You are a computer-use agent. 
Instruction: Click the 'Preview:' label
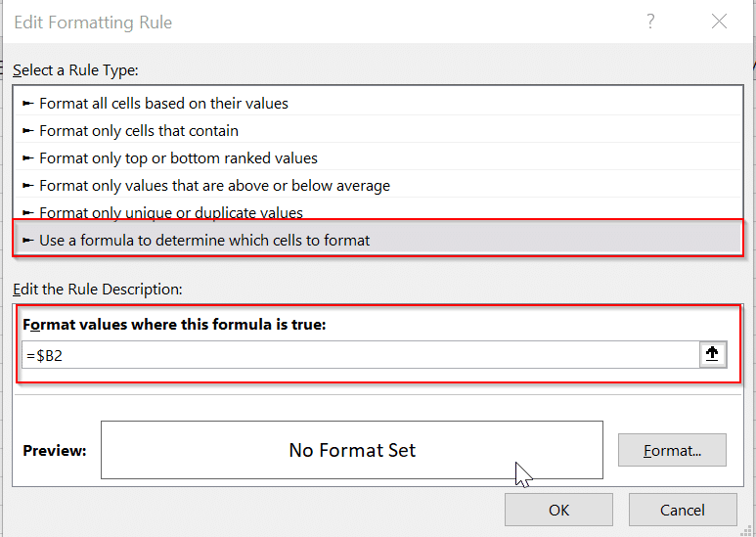55,451
